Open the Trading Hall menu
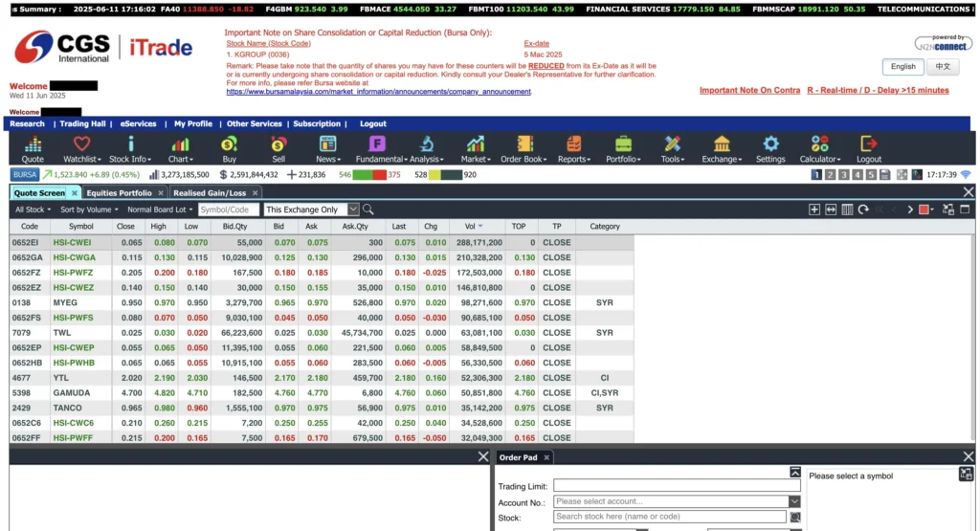The width and height of the screenshot is (980, 531). pyautogui.click(x=83, y=123)
